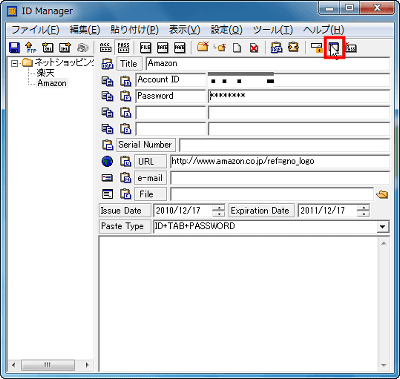This screenshot has height=379, width=400.
Task: Click the blank page new item icon
Action: (237, 48)
